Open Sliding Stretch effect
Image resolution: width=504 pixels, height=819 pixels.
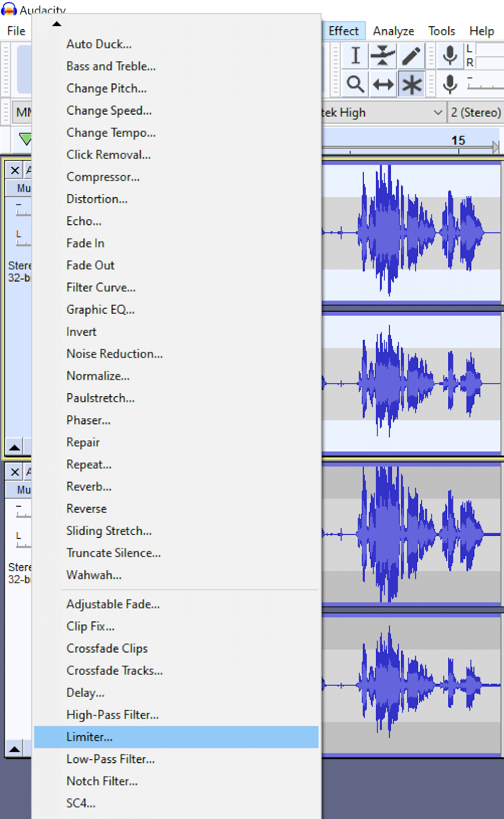[x=177, y=531]
